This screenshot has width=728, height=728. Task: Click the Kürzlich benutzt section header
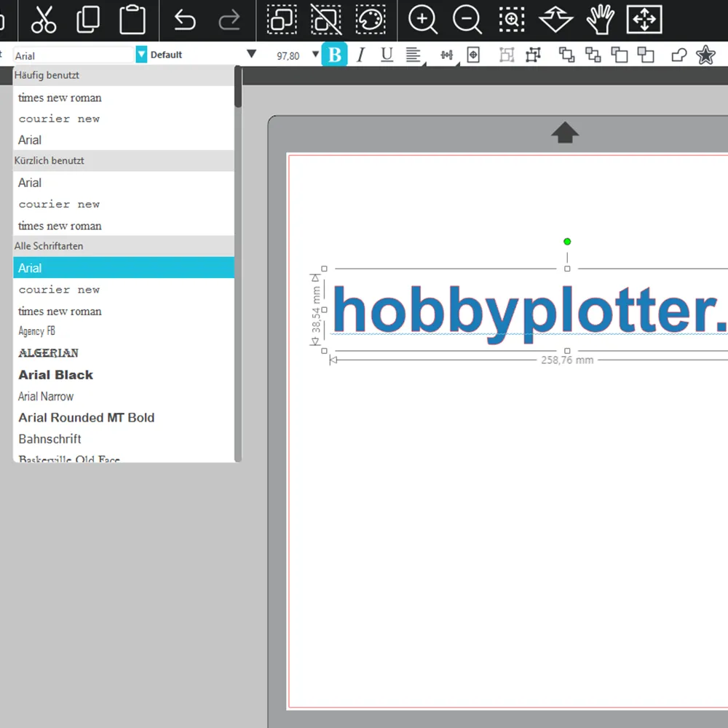click(x=124, y=161)
